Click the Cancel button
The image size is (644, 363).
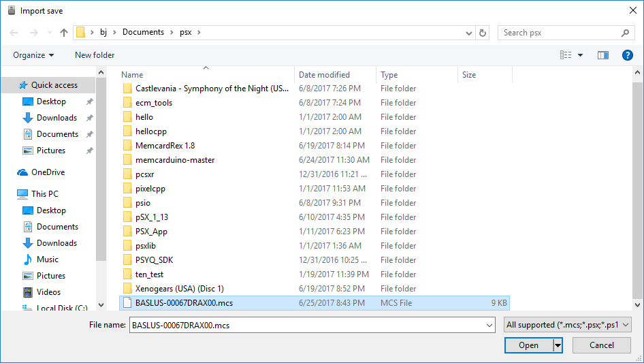click(x=601, y=345)
